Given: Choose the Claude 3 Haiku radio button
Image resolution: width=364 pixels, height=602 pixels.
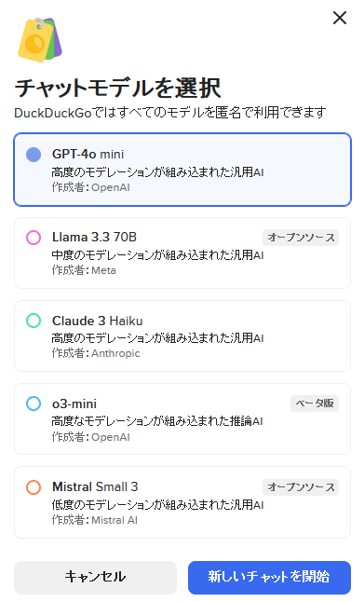Looking at the screenshot, I should (34, 321).
